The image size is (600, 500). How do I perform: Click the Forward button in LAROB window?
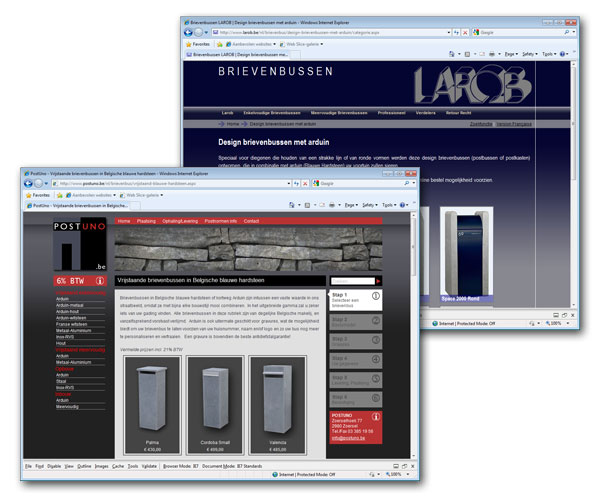point(199,33)
